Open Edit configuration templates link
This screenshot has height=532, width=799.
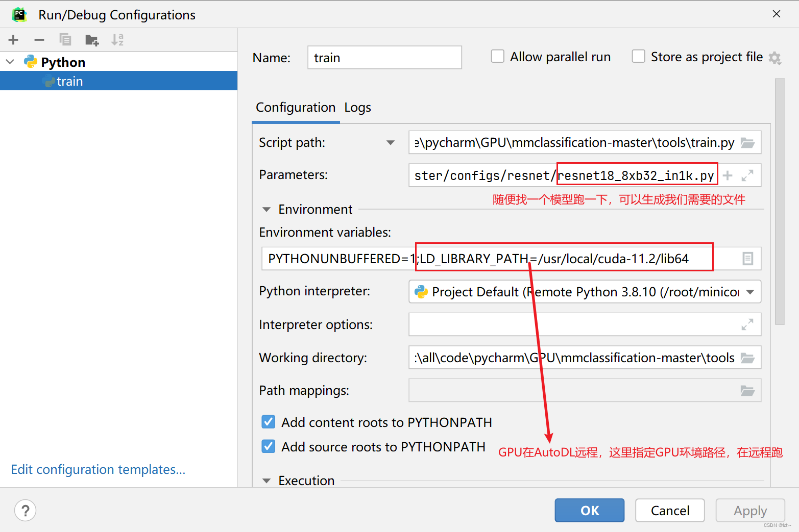tap(98, 469)
